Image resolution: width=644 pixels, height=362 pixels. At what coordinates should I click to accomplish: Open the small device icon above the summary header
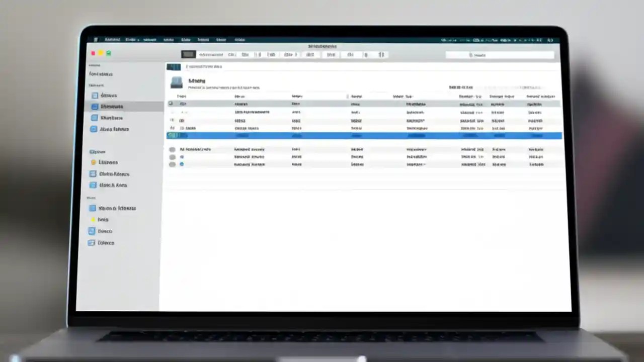point(174,67)
